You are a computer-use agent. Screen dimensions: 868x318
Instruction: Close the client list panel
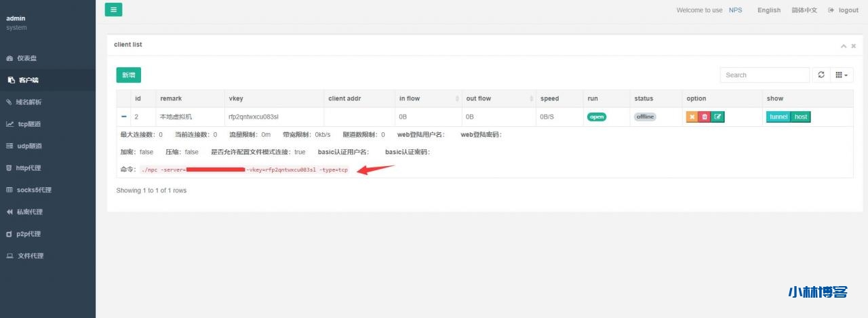point(854,46)
